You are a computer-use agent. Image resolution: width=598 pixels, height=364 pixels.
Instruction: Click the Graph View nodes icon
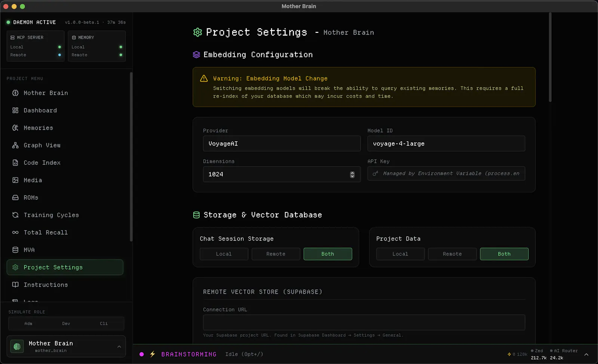coord(15,145)
